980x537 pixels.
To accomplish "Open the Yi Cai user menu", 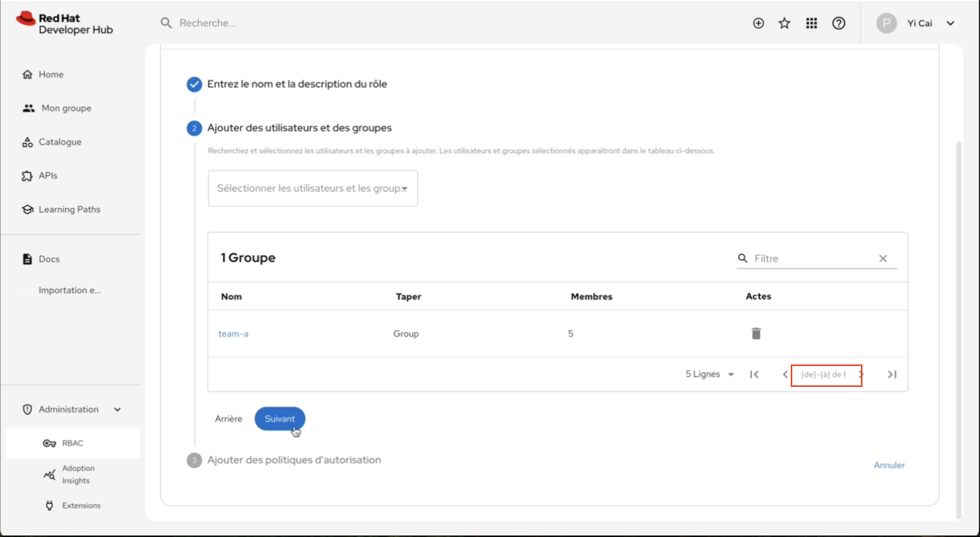I will point(919,23).
